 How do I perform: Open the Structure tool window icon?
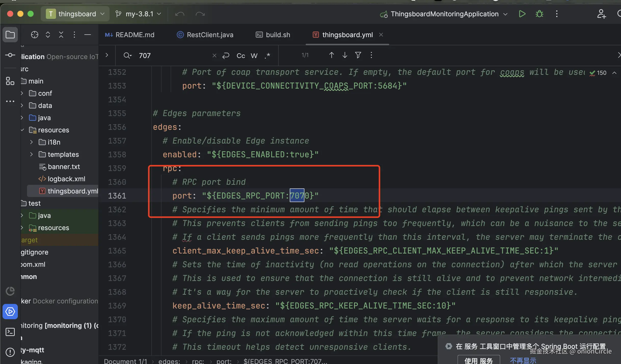[x=10, y=81]
